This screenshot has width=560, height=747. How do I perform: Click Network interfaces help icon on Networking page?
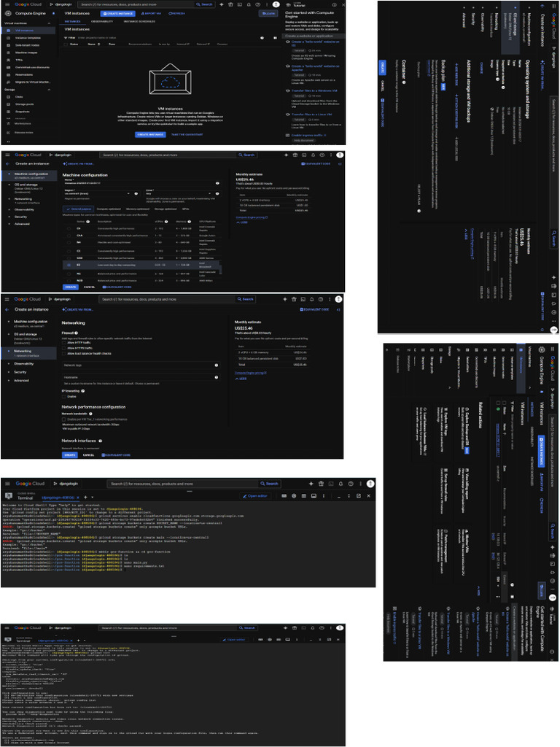click(100, 441)
